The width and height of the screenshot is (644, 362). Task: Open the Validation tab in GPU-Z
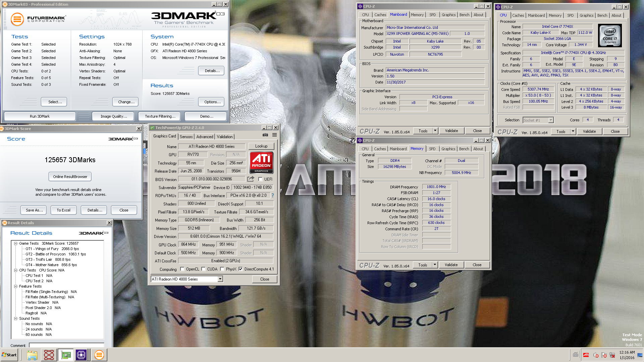pyautogui.click(x=225, y=137)
